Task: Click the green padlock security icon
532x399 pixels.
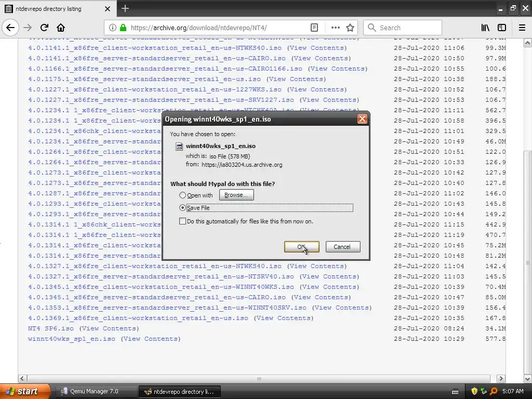Action: (x=123, y=28)
